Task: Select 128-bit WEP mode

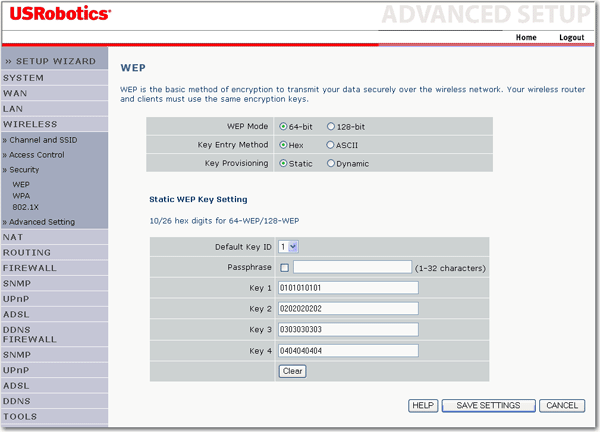Action: (x=331, y=127)
